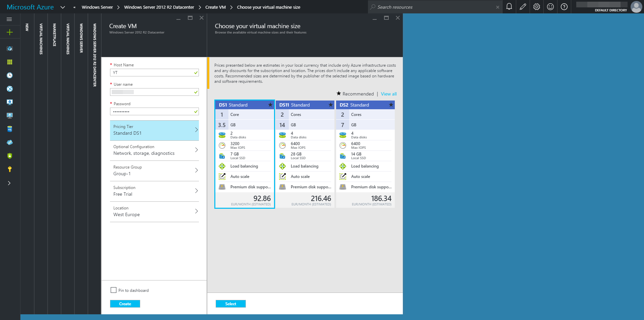This screenshot has height=320, width=644.
Task: Click the Search resources box
Action: click(435, 7)
